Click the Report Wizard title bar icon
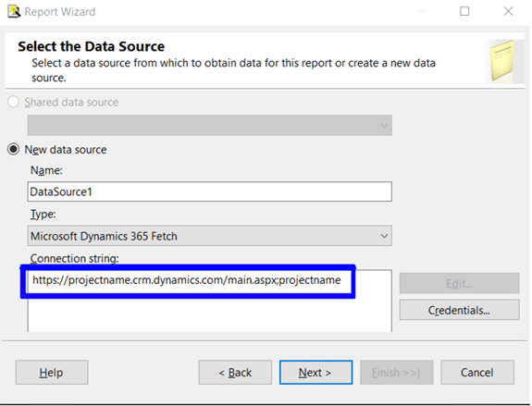 click(x=14, y=11)
